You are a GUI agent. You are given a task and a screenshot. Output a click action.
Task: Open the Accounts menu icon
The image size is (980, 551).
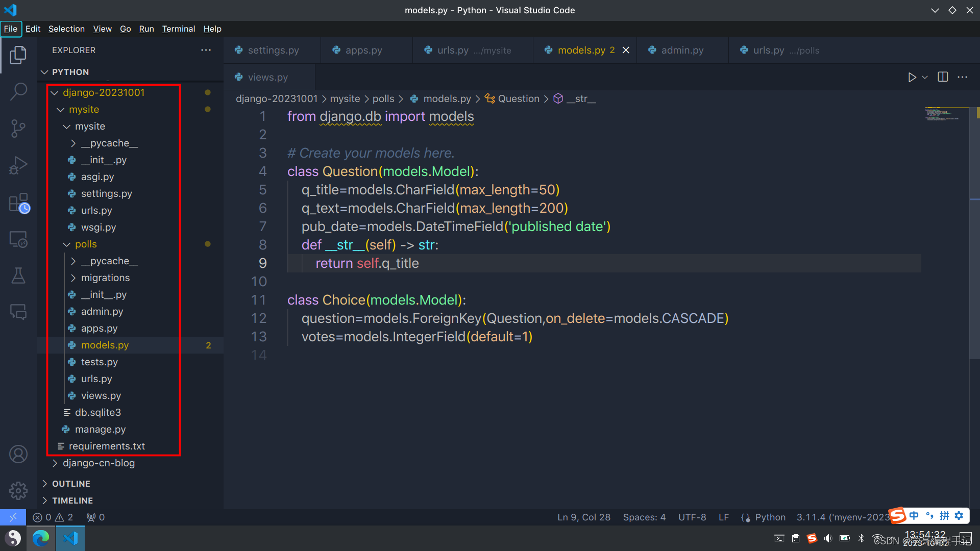tap(18, 454)
